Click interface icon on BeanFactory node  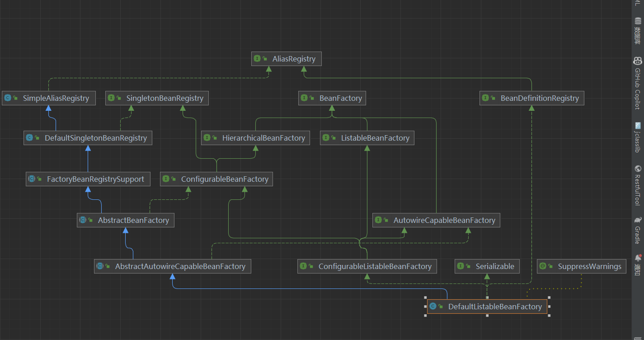click(304, 98)
